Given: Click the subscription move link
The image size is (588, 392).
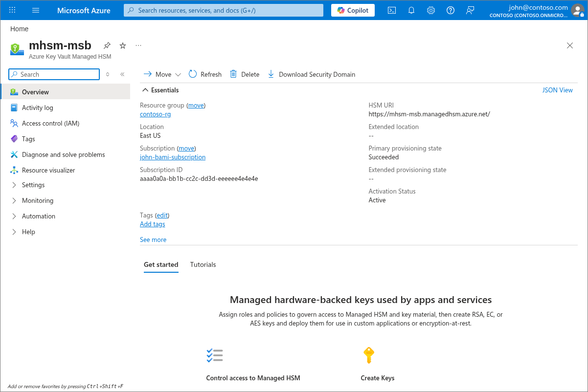Looking at the screenshot, I should tap(186, 148).
